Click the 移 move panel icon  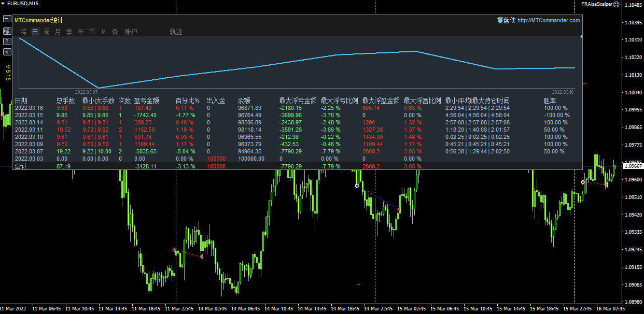tap(7, 31)
